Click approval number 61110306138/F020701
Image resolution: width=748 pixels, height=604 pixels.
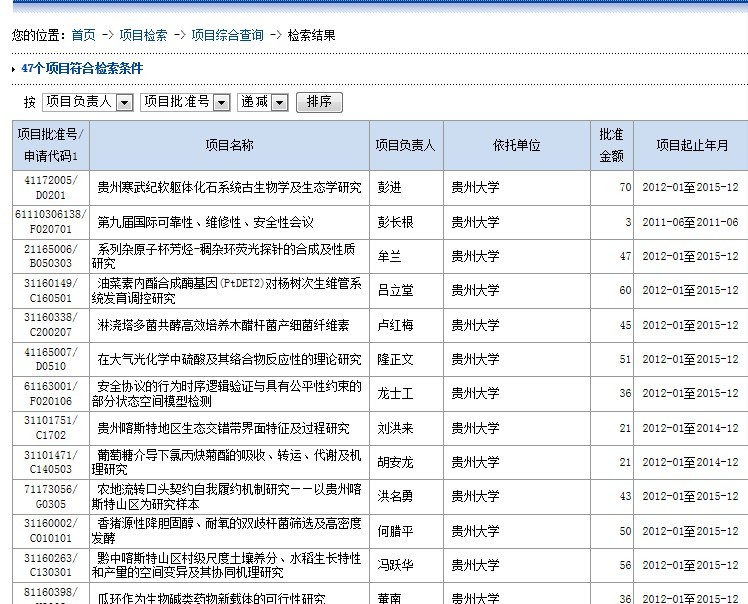coord(51,221)
